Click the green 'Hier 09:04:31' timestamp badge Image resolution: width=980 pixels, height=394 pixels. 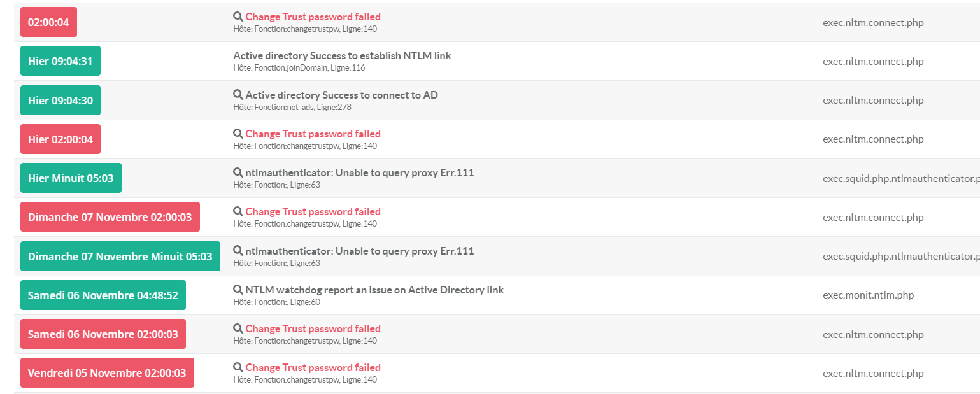(x=60, y=61)
